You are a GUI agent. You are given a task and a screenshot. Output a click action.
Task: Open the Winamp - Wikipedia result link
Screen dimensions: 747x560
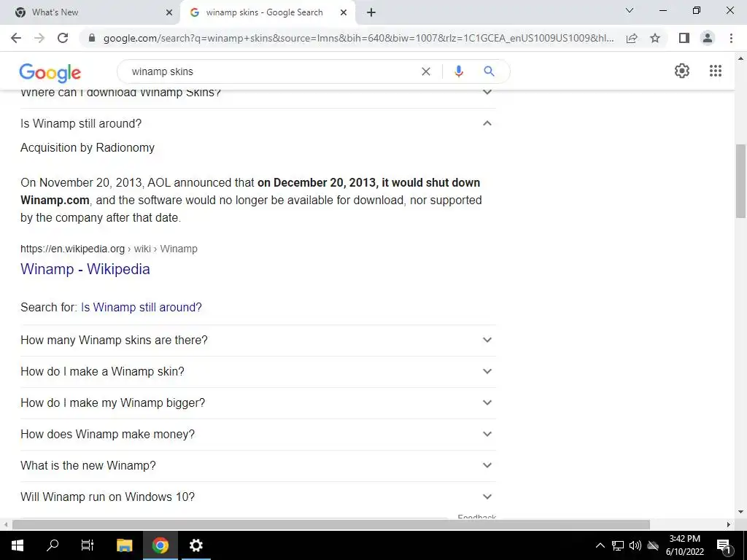point(85,269)
